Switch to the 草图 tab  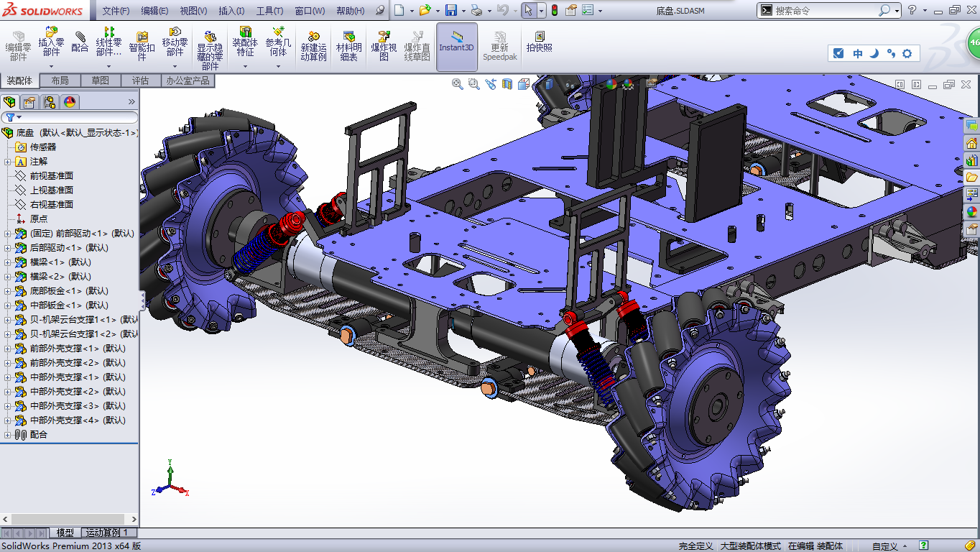[100, 80]
